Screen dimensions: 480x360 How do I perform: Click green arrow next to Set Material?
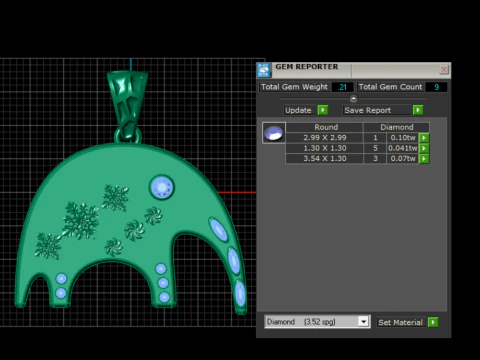coord(433,322)
